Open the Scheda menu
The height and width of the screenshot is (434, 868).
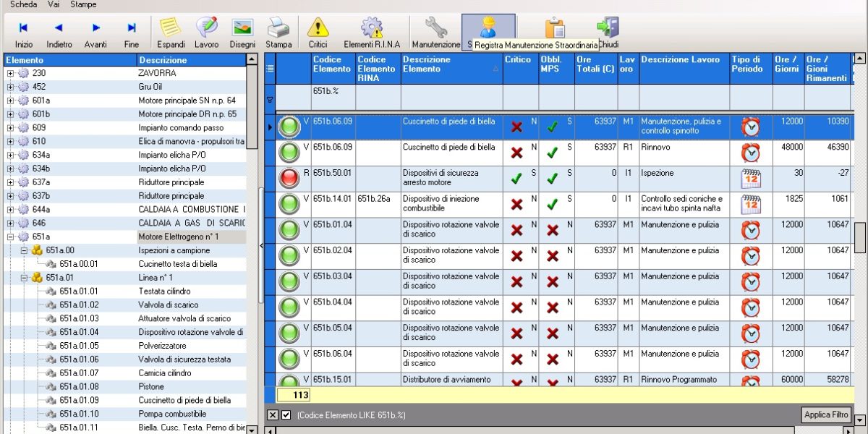tap(24, 4)
